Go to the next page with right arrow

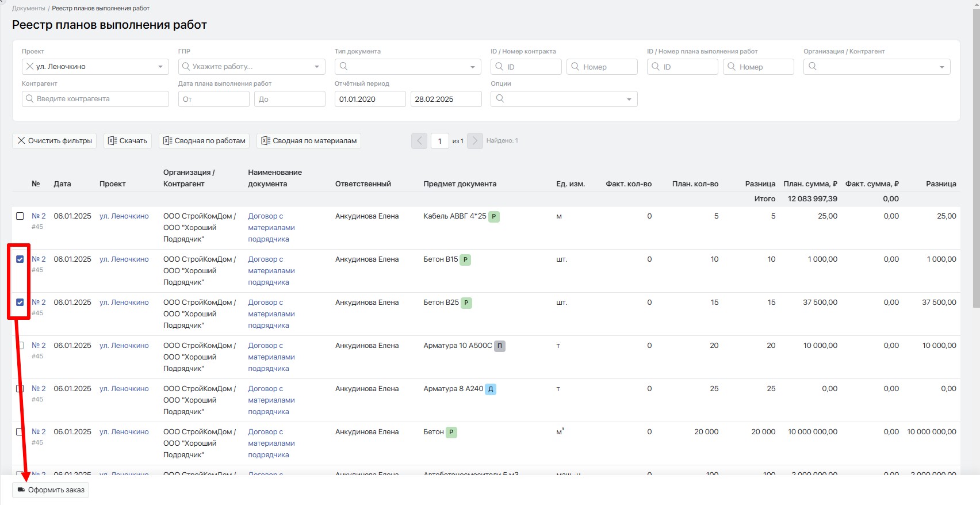[475, 141]
